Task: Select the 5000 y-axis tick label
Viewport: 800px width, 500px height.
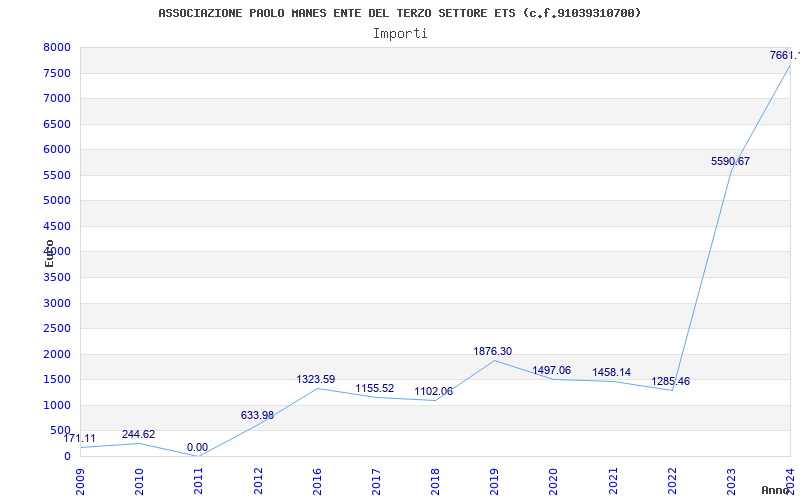Action: (57, 200)
